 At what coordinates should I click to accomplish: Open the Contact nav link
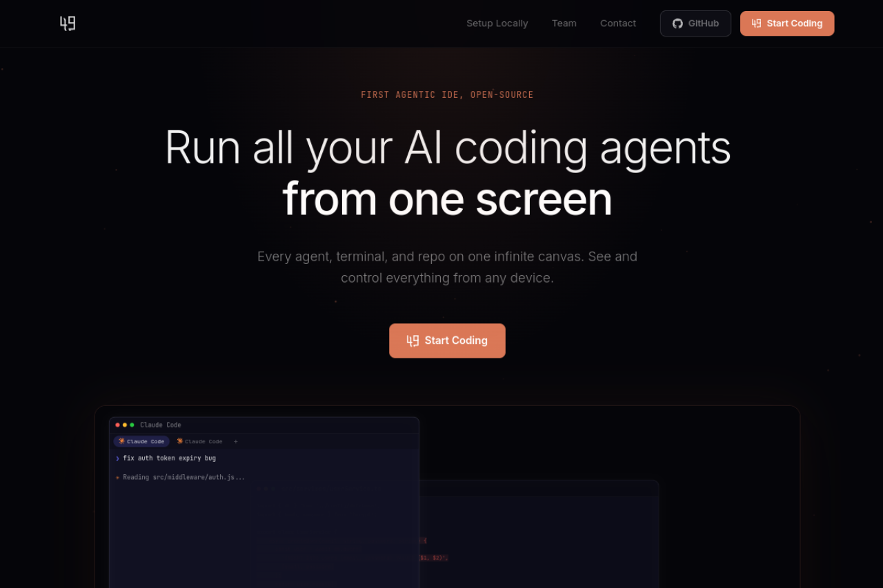point(618,23)
